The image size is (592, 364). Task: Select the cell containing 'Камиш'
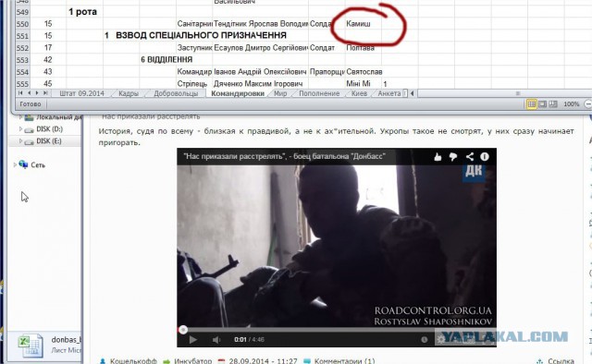click(x=364, y=24)
